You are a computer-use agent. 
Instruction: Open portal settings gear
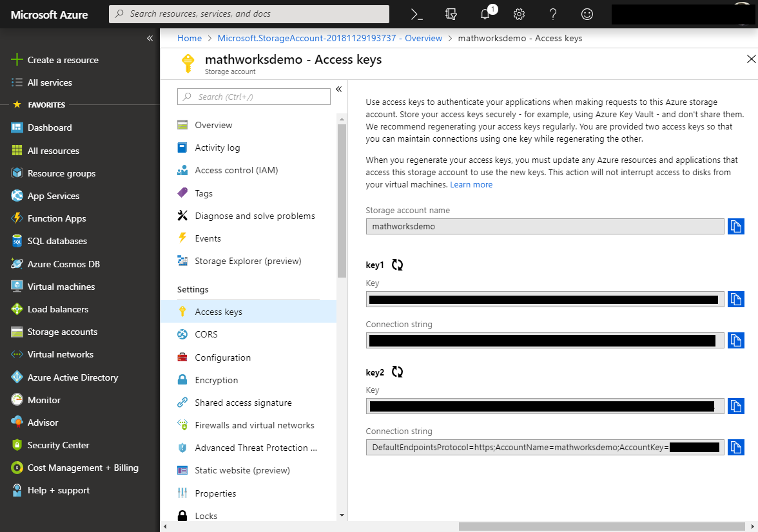(x=519, y=14)
